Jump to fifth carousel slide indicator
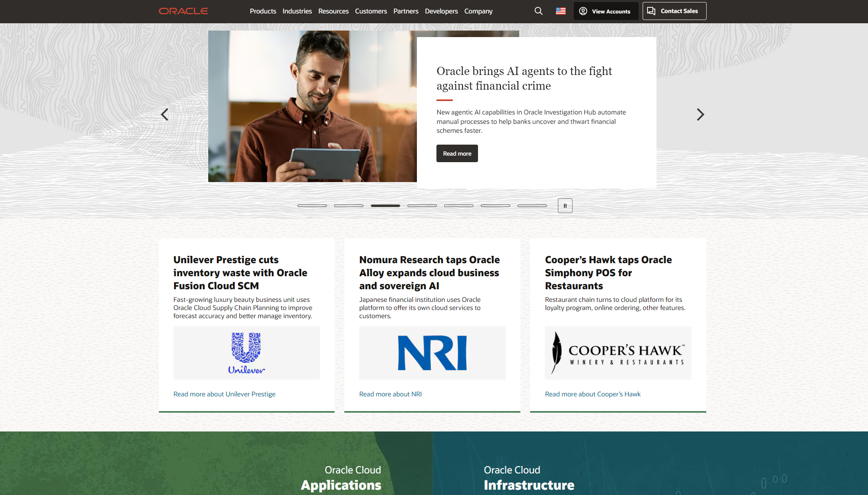The height and width of the screenshot is (495, 868). [x=459, y=206]
